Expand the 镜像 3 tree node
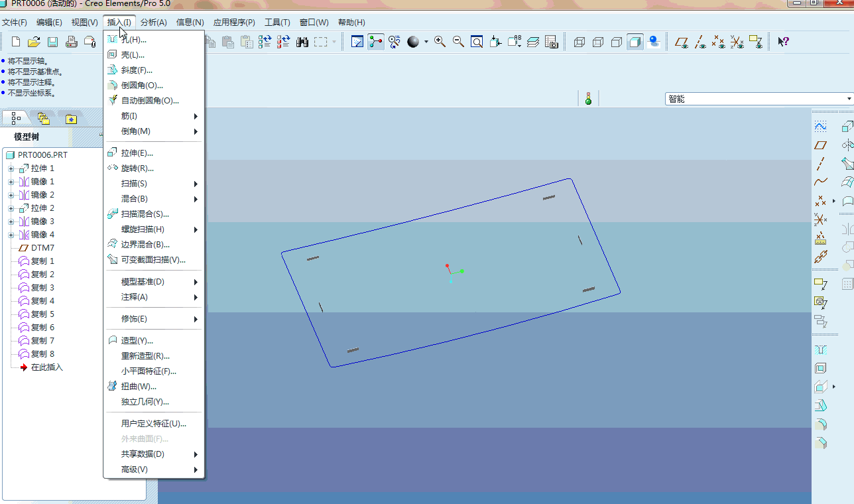This screenshot has width=854, height=504. coord(11,221)
